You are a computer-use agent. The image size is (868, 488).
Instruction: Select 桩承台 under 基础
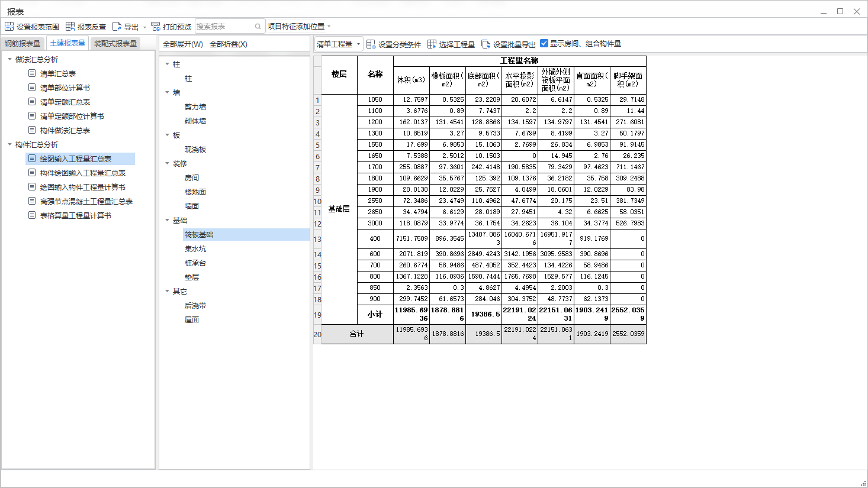click(195, 263)
